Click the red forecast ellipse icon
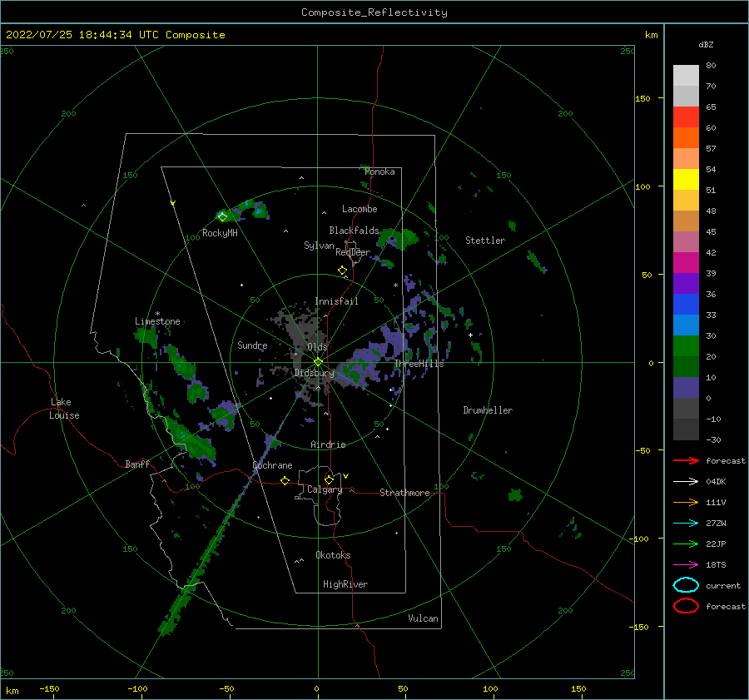The width and height of the screenshot is (749, 700). click(686, 606)
